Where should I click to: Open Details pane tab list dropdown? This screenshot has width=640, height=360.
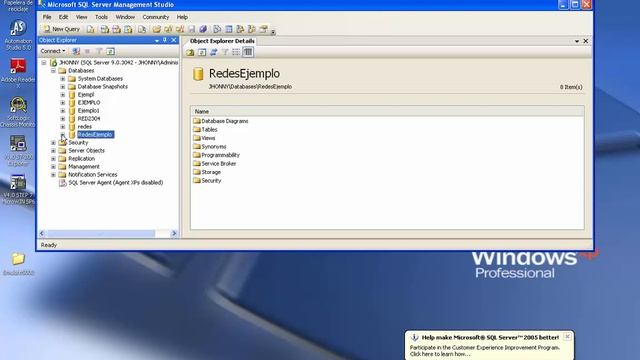click(x=577, y=41)
